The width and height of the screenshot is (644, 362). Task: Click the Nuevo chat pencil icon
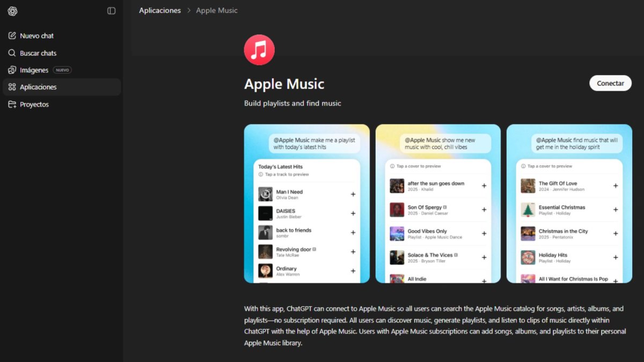coord(12,36)
